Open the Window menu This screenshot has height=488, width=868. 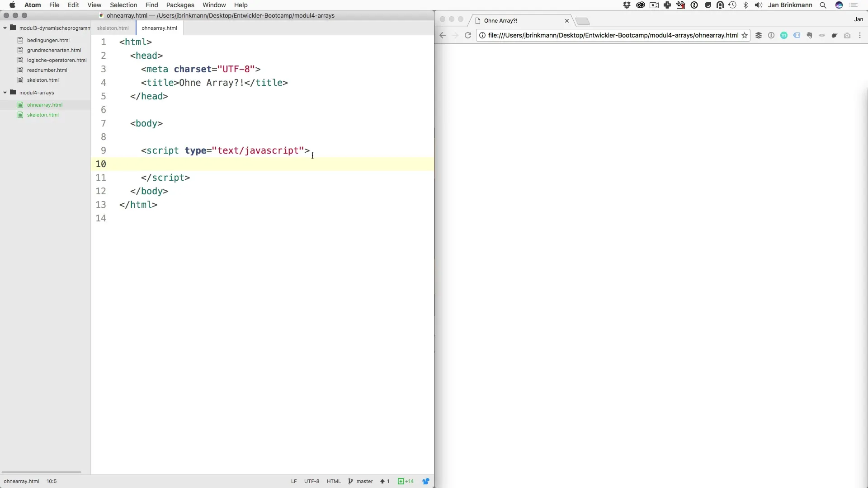[214, 5]
